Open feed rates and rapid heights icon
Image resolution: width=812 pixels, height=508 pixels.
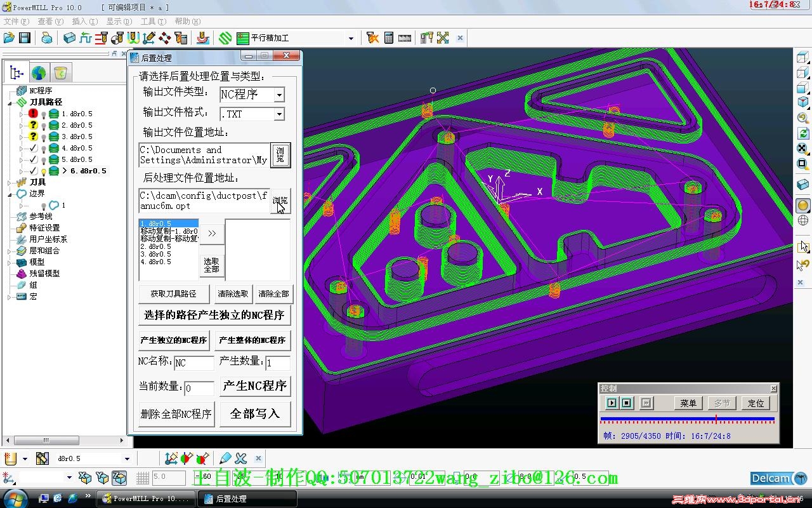(x=86, y=38)
